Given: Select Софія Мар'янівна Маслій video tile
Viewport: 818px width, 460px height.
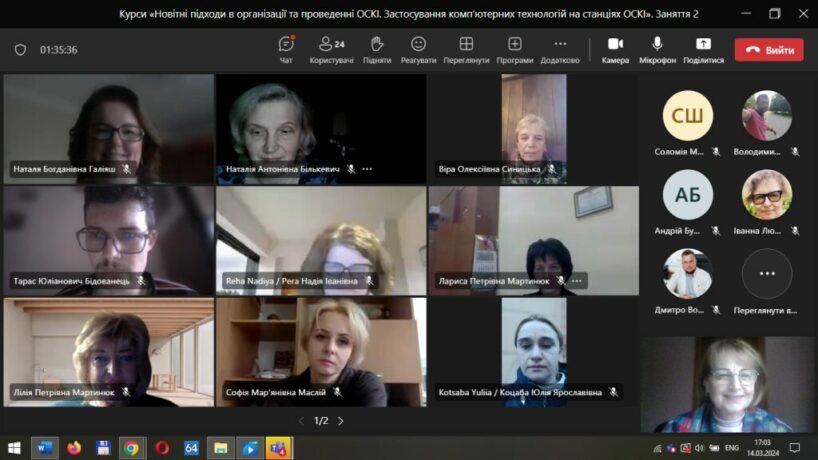Looking at the screenshot, I should click(x=321, y=351).
